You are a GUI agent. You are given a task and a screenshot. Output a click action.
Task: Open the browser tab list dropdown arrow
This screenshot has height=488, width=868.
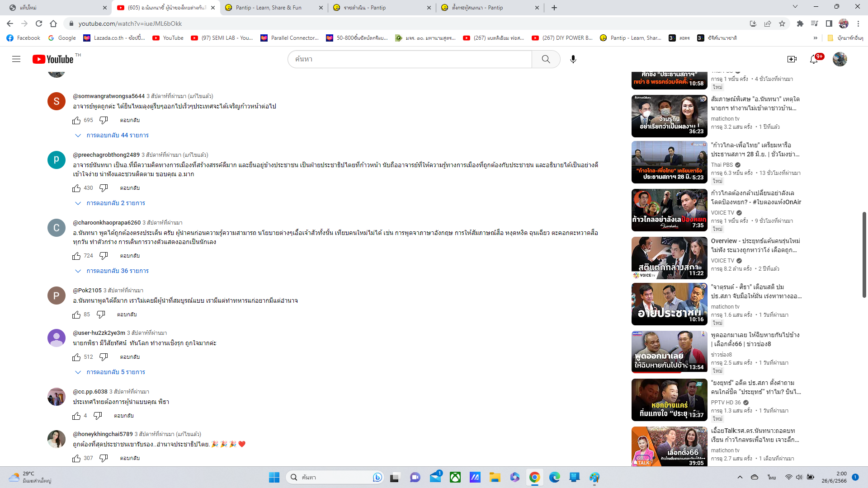[x=795, y=7]
